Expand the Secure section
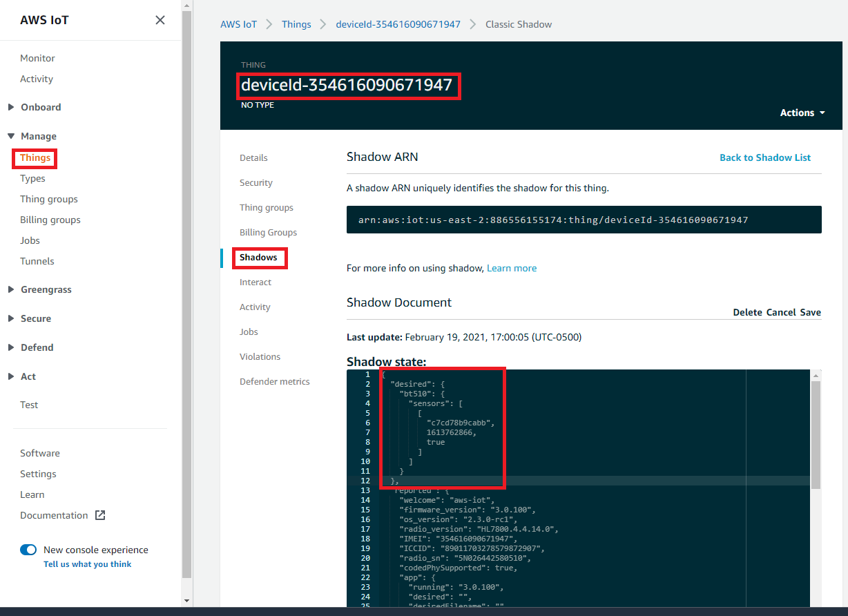848x616 pixels. (x=11, y=318)
